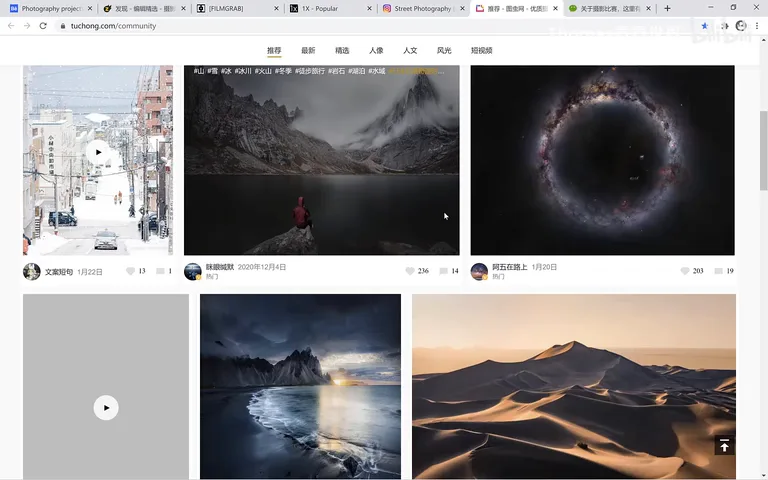768x480 pixels.
Task: Click the 1月22日 post date
Action: point(90,272)
